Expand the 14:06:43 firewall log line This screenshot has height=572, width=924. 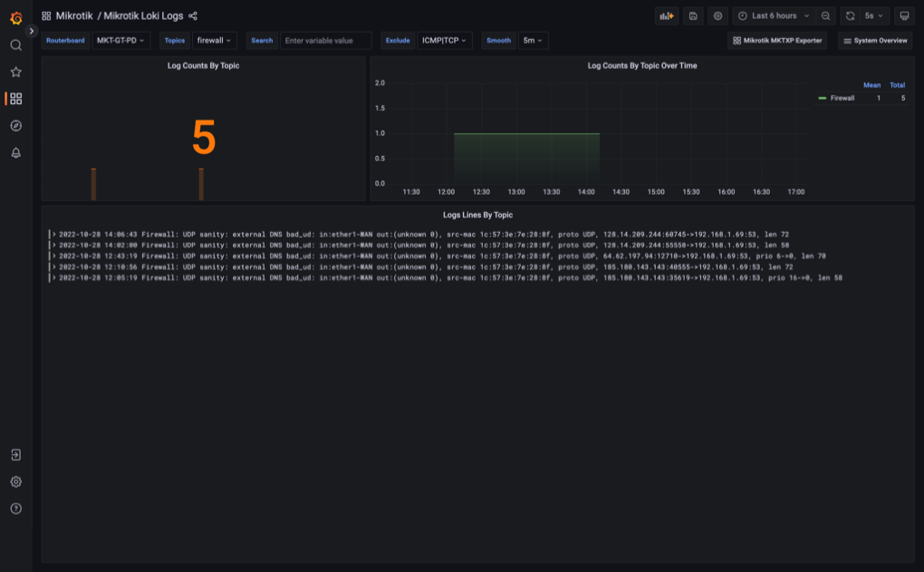pos(54,235)
